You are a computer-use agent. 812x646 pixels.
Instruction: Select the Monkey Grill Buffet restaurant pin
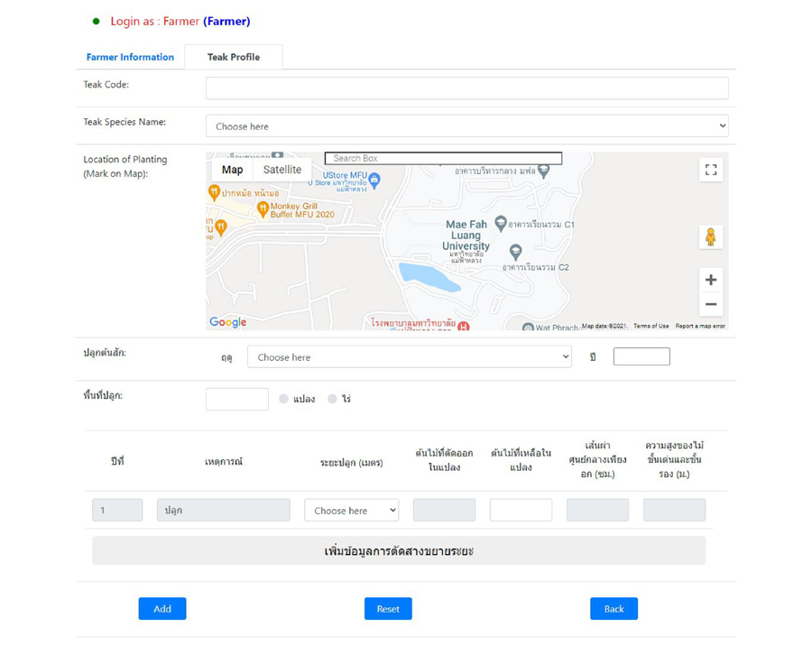pyautogui.click(x=263, y=208)
